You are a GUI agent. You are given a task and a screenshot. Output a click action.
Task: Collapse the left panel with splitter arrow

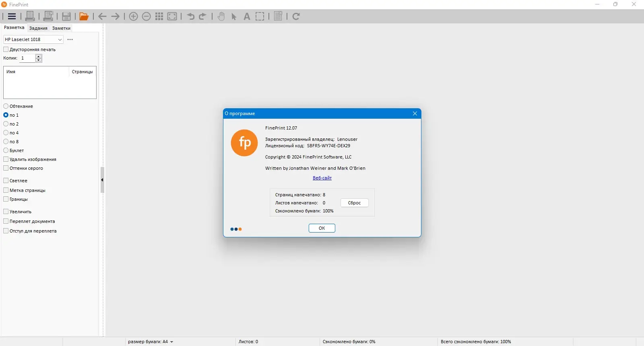[x=102, y=180]
